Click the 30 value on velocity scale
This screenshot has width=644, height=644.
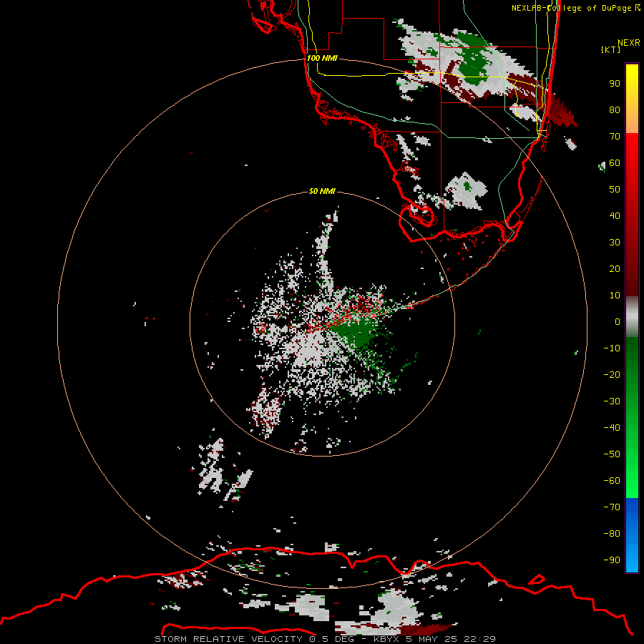point(615,243)
